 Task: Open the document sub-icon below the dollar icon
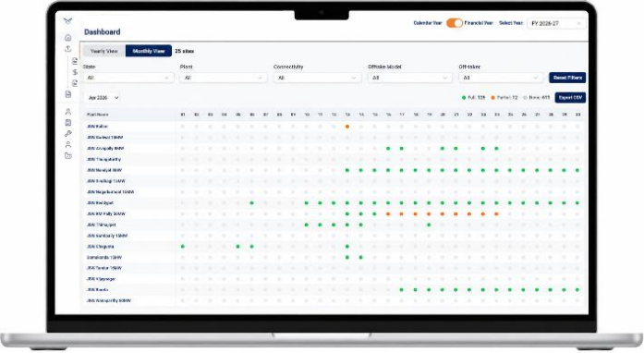click(x=75, y=83)
